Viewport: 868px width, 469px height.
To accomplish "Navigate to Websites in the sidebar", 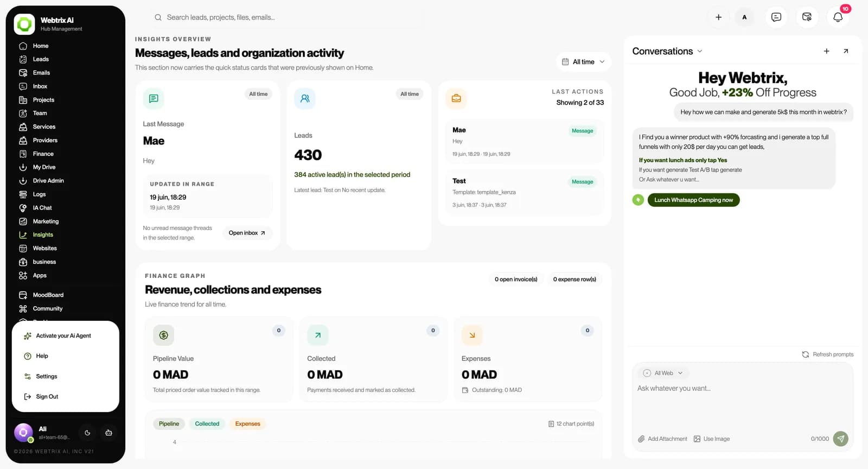I will (x=44, y=248).
